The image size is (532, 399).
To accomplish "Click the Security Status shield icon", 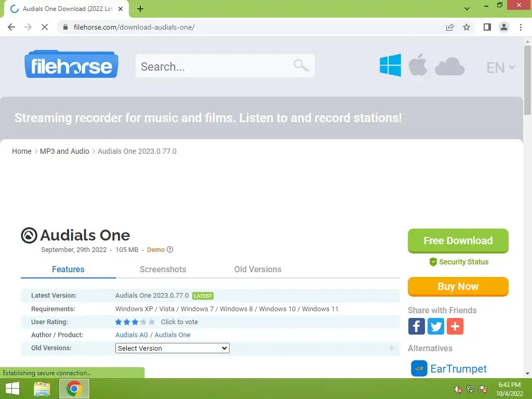I will coord(433,262).
